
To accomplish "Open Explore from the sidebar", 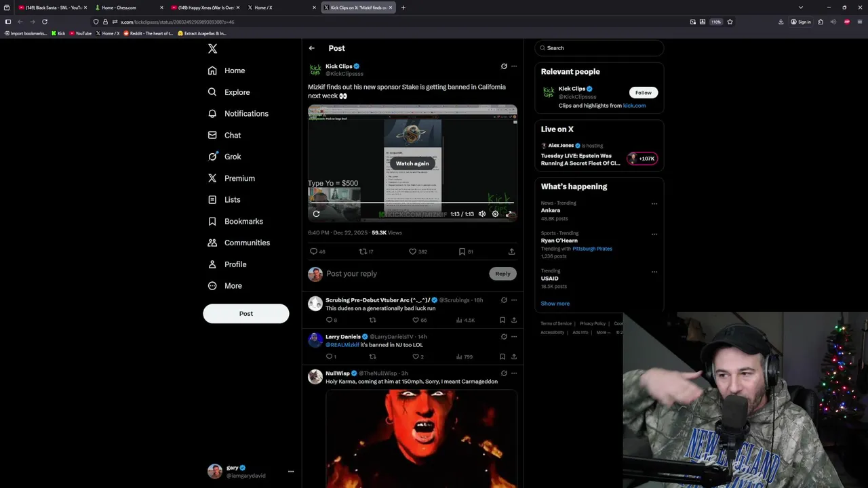I will [229, 92].
